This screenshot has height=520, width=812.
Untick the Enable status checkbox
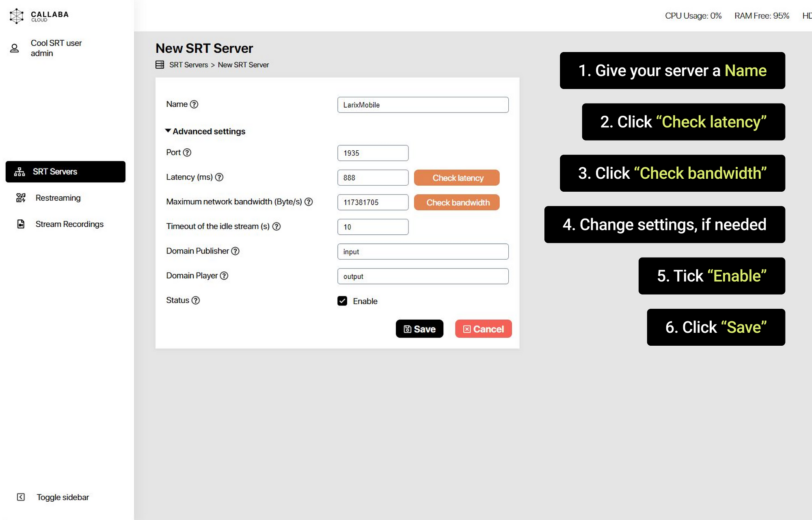point(342,301)
